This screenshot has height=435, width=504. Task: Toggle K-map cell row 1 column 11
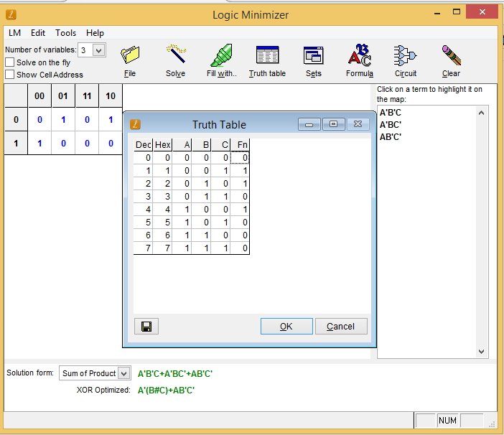(87, 144)
